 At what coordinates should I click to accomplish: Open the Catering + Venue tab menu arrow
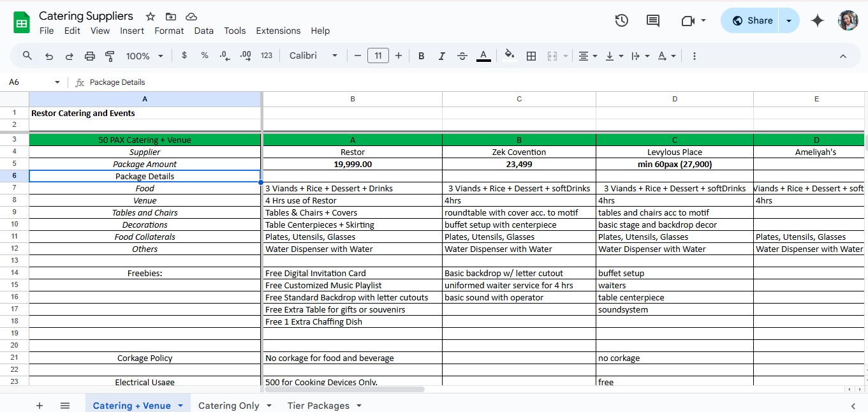[x=180, y=406]
